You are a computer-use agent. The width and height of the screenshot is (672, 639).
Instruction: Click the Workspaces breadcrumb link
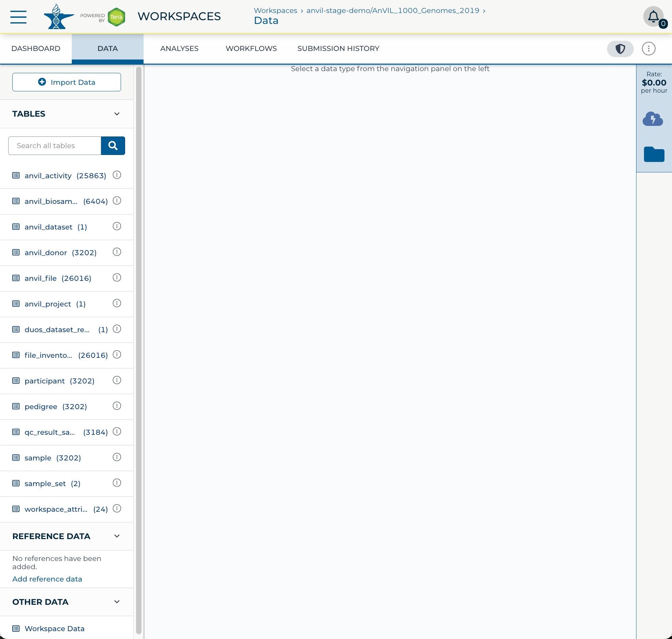point(275,11)
